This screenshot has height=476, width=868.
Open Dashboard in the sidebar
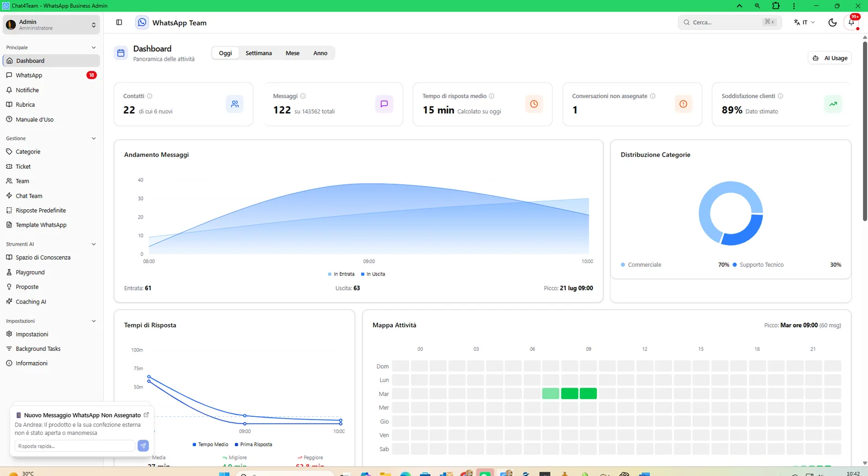tap(52, 61)
